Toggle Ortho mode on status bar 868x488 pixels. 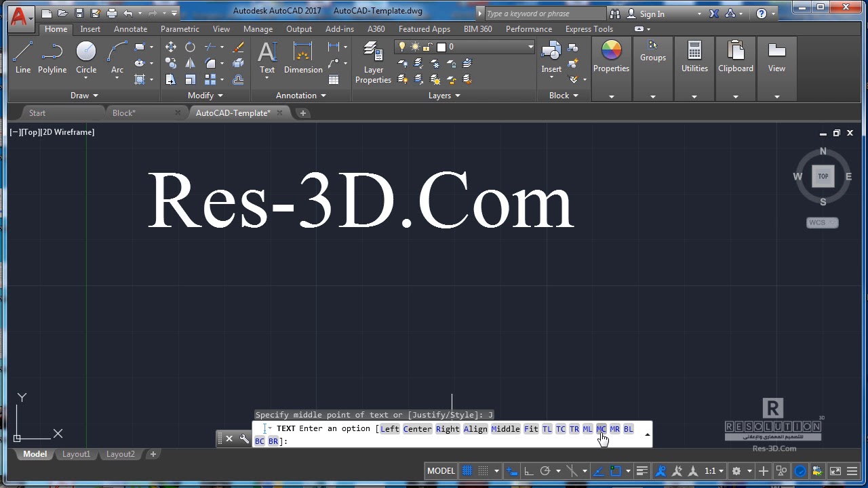pyautogui.click(x=528, y=471)
